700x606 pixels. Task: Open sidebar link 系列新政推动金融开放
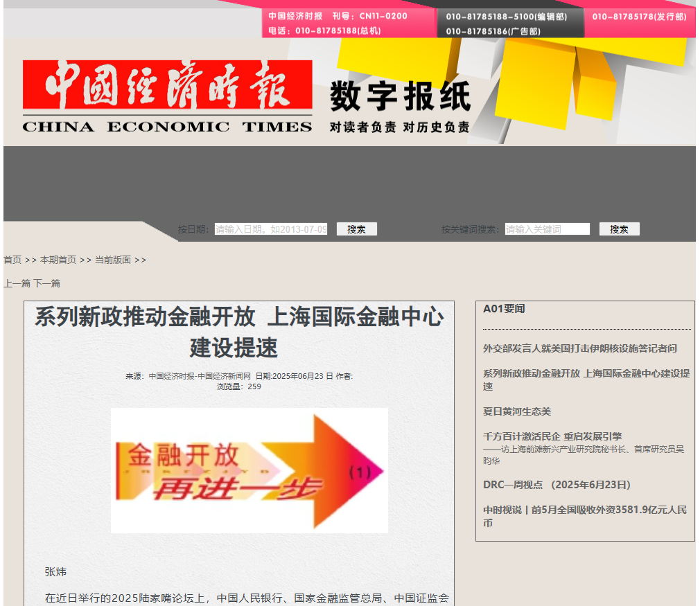pos(586,380)
